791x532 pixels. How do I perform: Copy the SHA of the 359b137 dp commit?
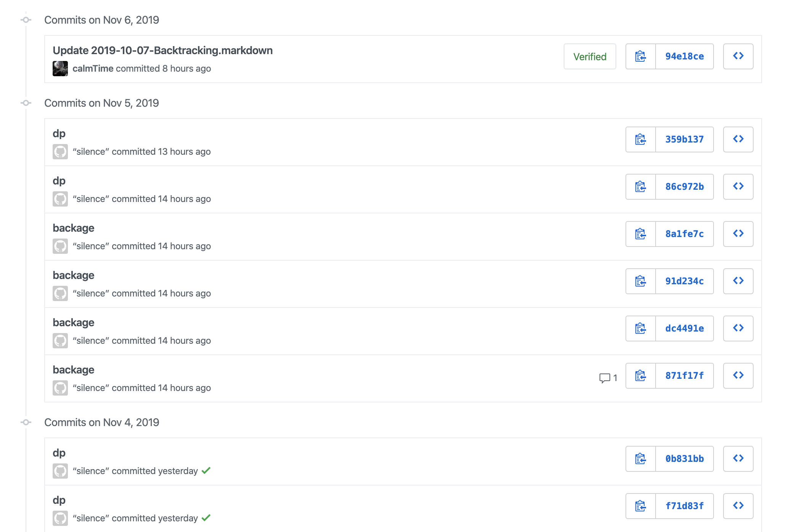coord(640,139)
